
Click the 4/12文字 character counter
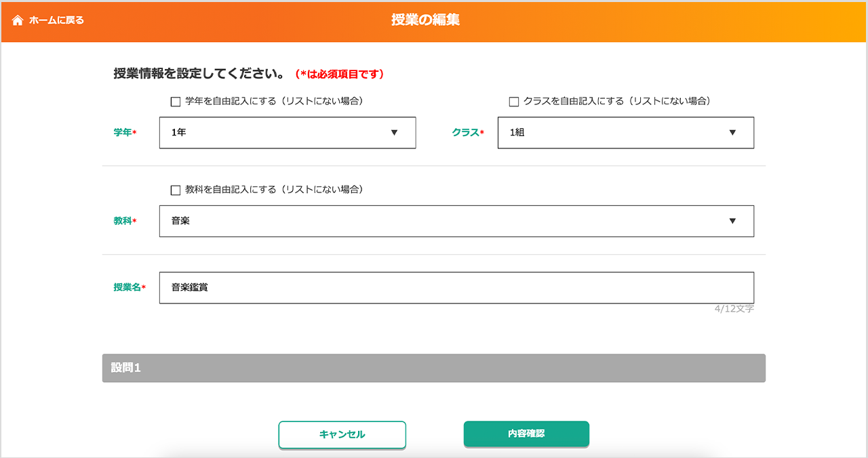click(734, 309)
